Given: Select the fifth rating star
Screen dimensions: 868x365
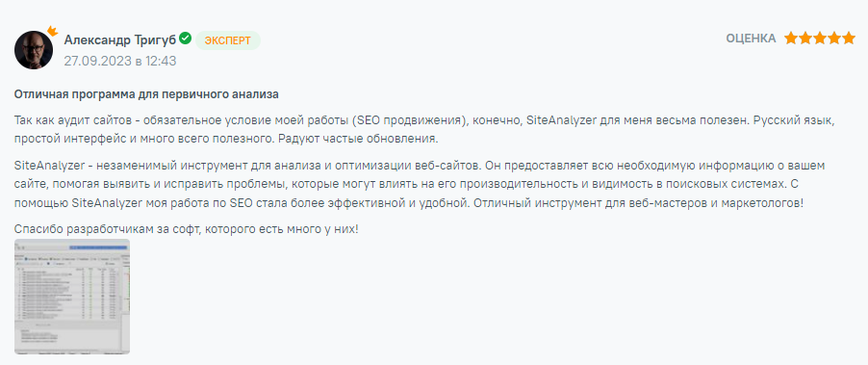Looking at the screenshot, I should tap(849, 39).
